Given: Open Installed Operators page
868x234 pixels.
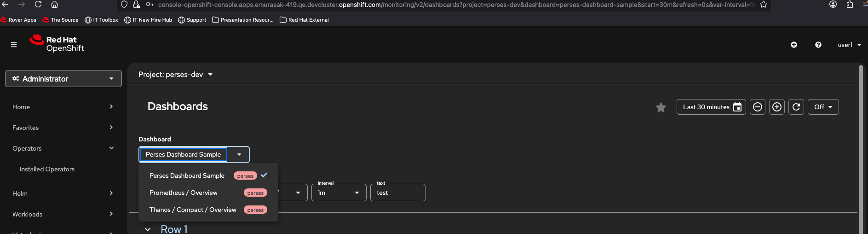Looking at the screenshot, I should tap(47, 169).
